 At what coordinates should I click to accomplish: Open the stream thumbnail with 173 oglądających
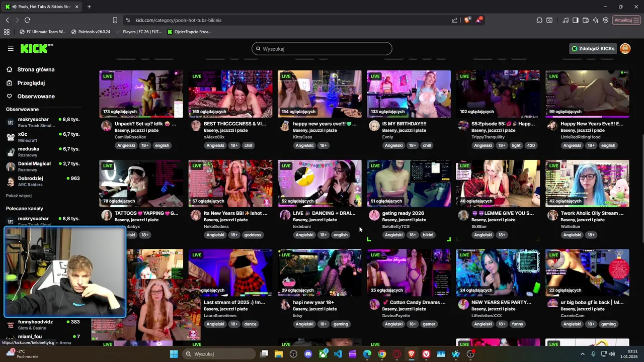tap(141, 94)
